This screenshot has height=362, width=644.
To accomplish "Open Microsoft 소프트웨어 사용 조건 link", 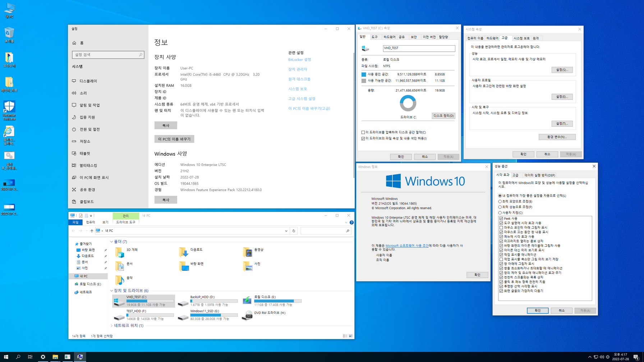I will click(x=407, y=246).
